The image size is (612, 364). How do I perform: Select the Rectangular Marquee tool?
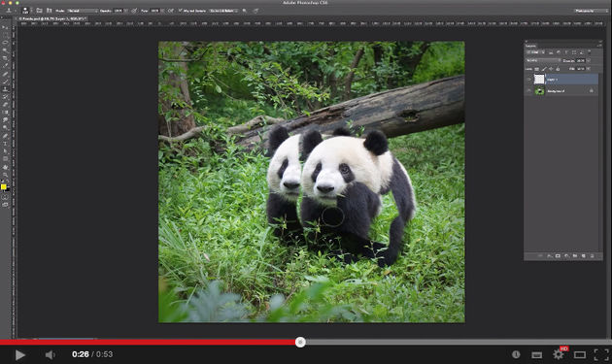tap(5, 35)
